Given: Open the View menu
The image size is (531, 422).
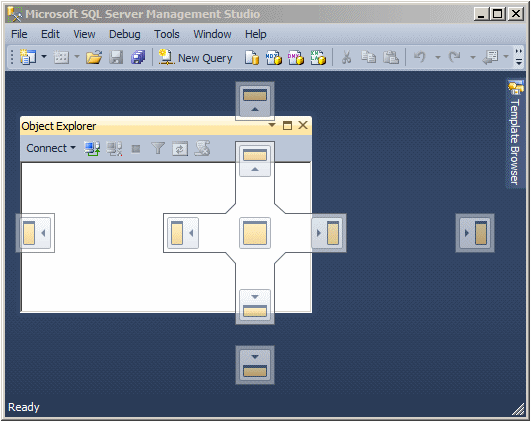Looking at the screenshot, I should [84, 34].
